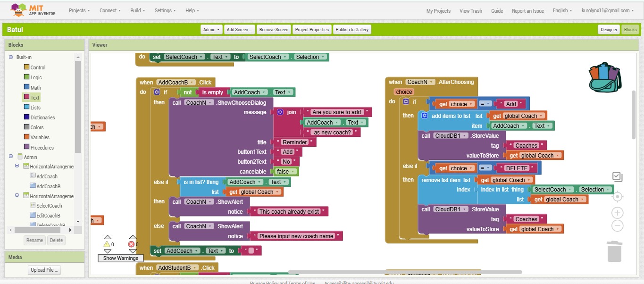
Task: Open the Admin screen dropdown
Action: tap(211, 30)
